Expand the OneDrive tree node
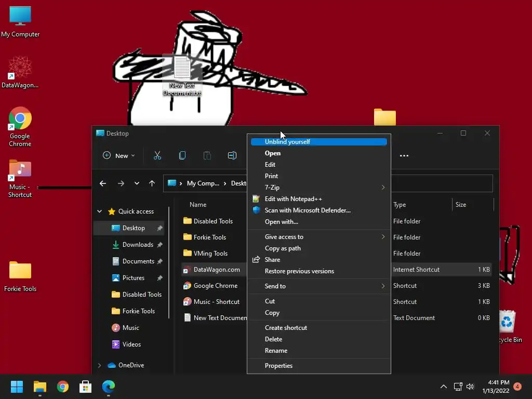 click(x=99, y=365)
